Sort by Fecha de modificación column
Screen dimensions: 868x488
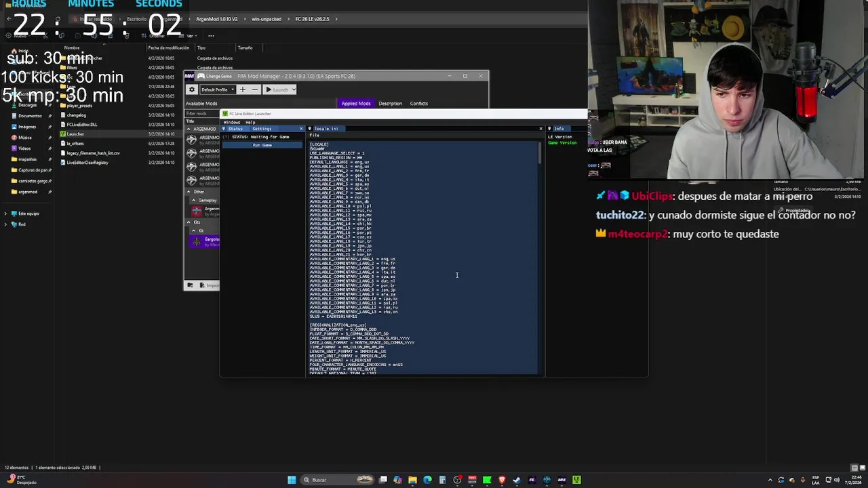coord(168,48)
